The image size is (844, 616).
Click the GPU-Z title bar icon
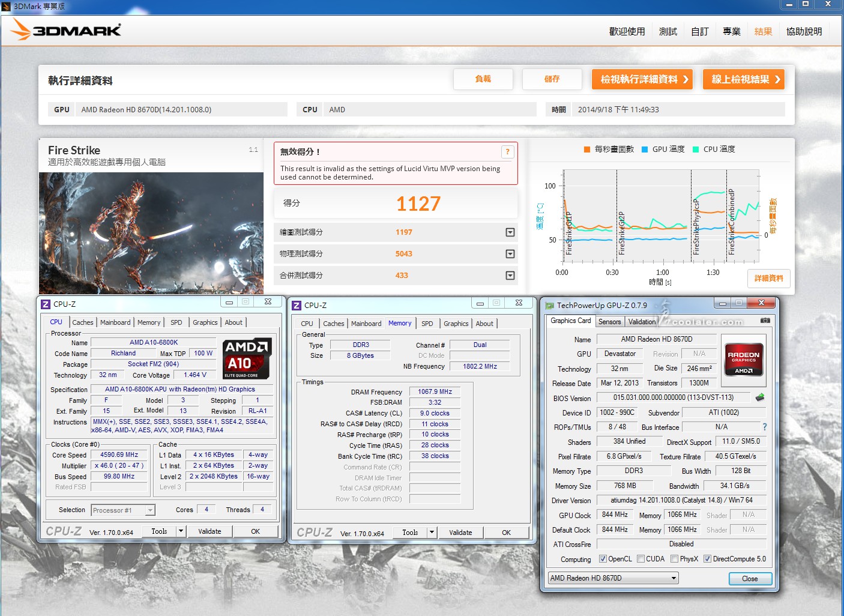(x=549, y=305)
